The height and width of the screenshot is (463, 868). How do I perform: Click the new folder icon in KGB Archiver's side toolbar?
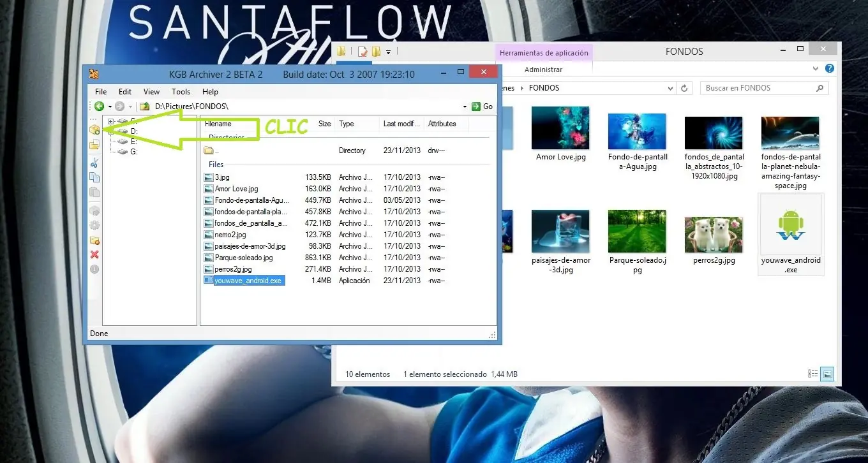(94, 240)
